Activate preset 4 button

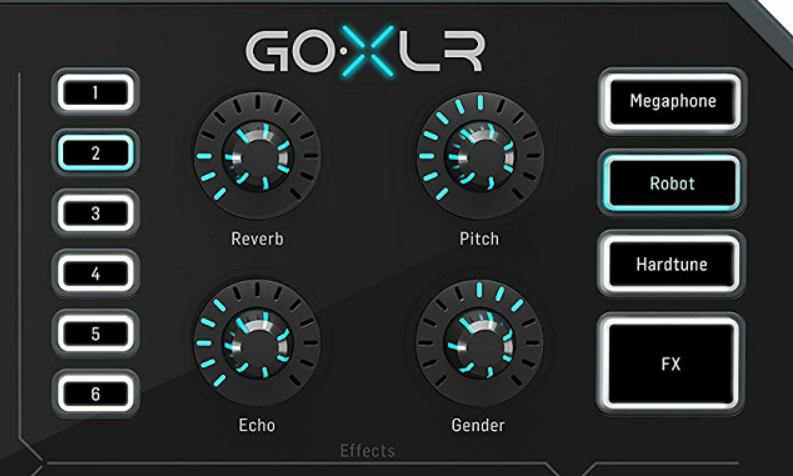tap(95, 273)
